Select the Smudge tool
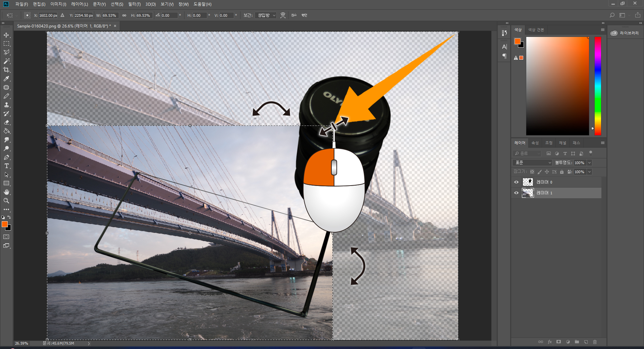This screenshot has height=349, width=644. coord(6,140)
